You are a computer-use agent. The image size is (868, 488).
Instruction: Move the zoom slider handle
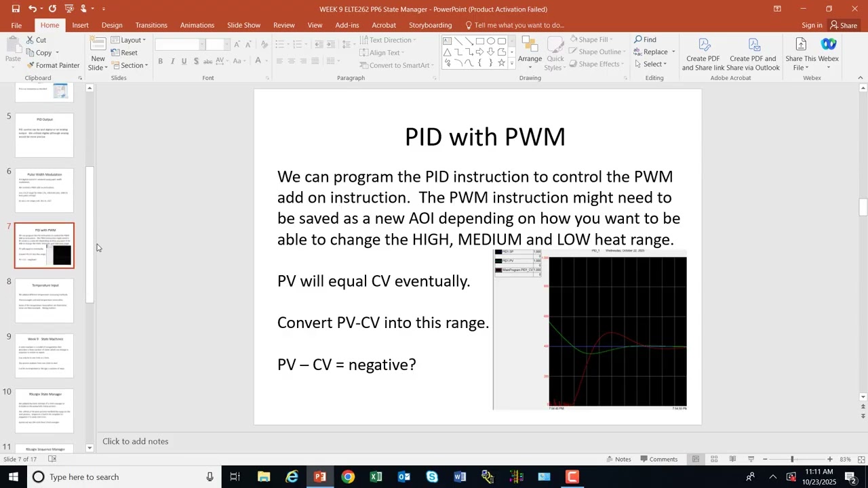(x=792, y=460)
